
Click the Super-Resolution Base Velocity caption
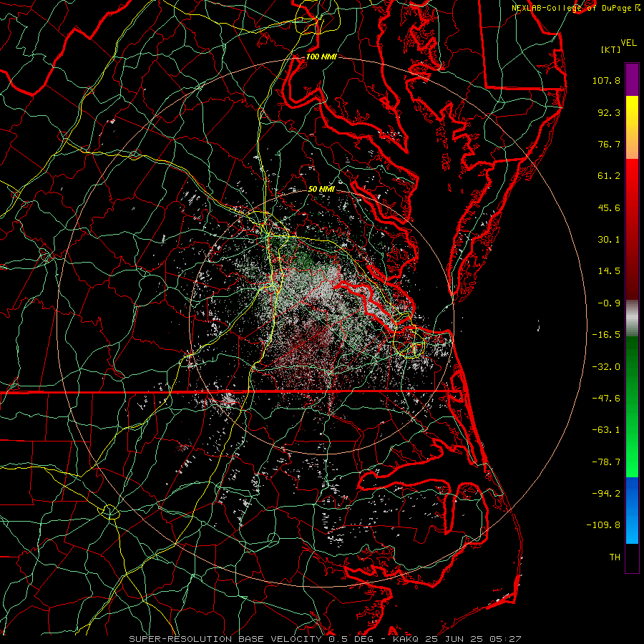(x=326, y=639)
